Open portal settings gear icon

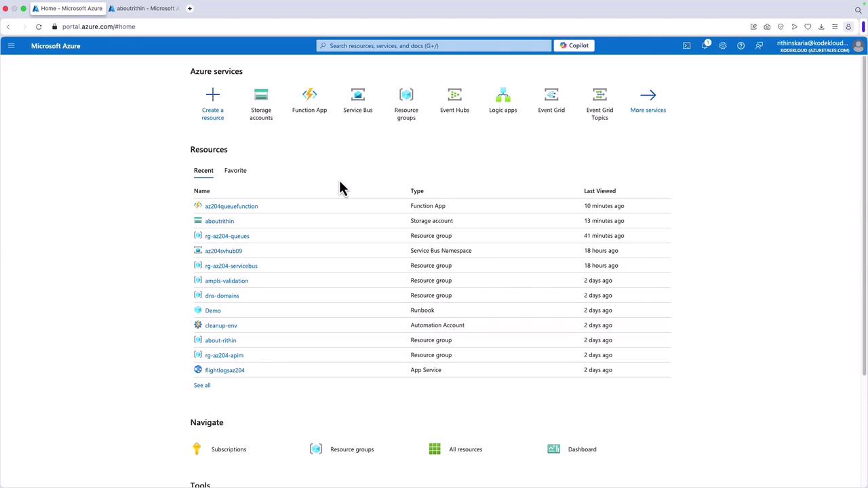[723, 45]
